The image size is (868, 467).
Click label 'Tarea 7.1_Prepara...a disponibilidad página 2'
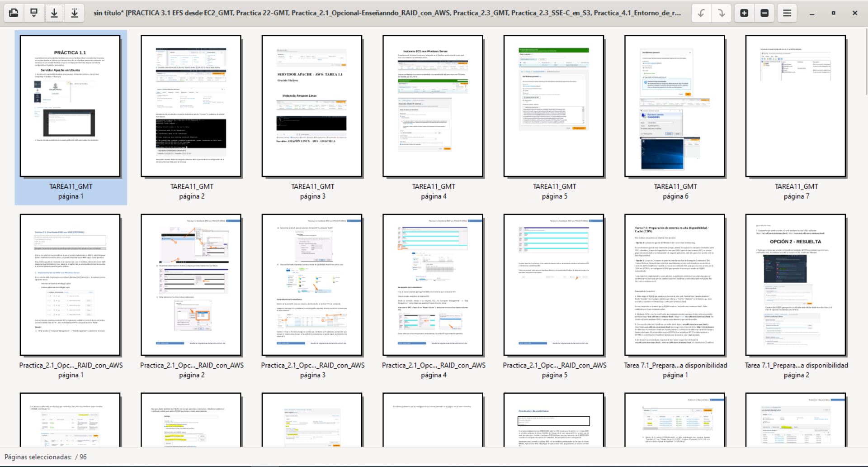coord(796,370)
